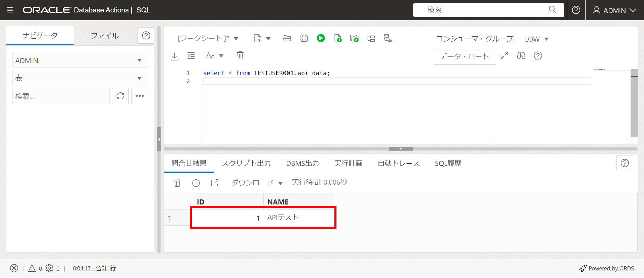This screenshot has width=644, height=278.
Task: Click the warning triangle icon in status bar
Action: [32, 268]
